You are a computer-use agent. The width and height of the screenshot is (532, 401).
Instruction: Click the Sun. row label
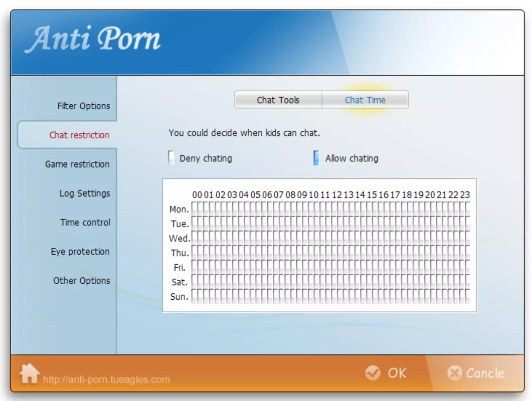coord(179,297)
